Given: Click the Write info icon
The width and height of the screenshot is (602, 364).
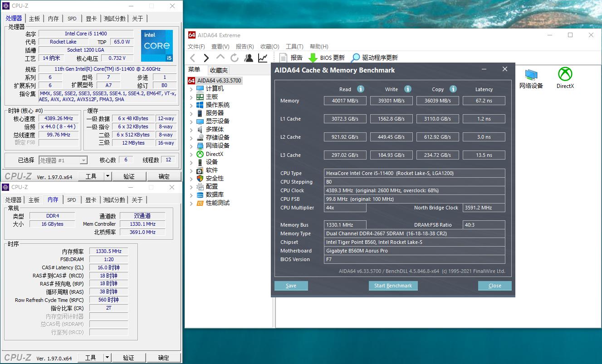Looking at the screenshot, I should pos(408,89).
